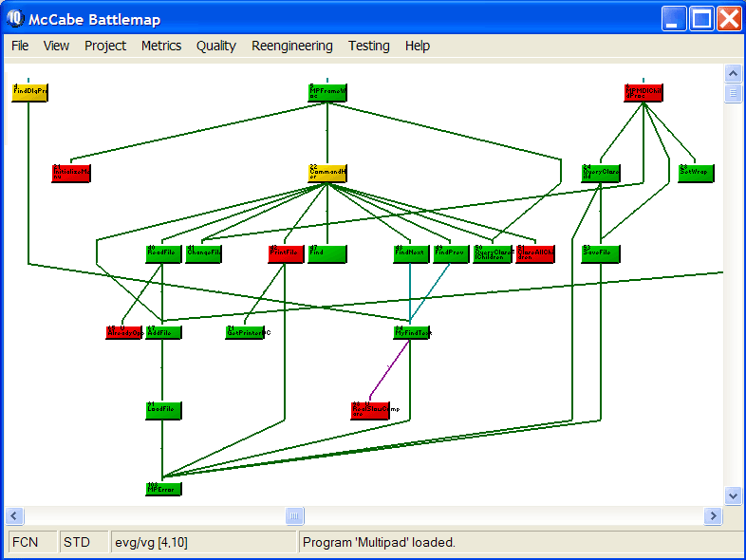Select the red AlreadyOpen node
The image size is (746, 560).
(x=123, y=332)
